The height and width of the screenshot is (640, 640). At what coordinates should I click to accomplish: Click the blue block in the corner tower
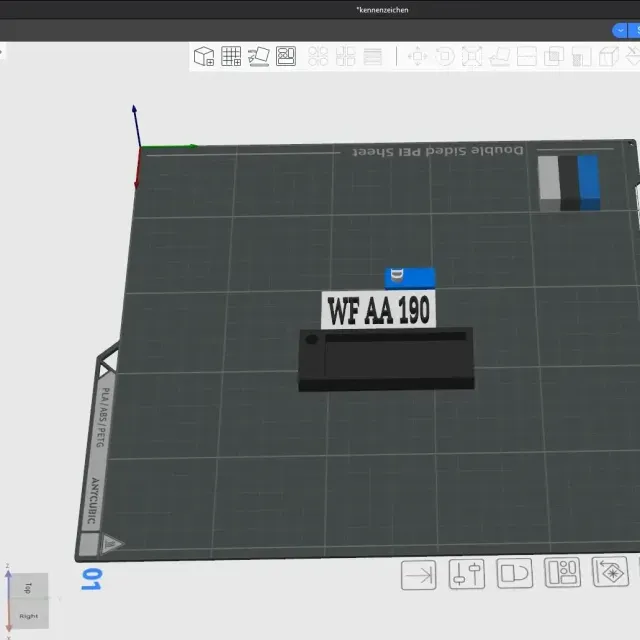tap(589, 182)
